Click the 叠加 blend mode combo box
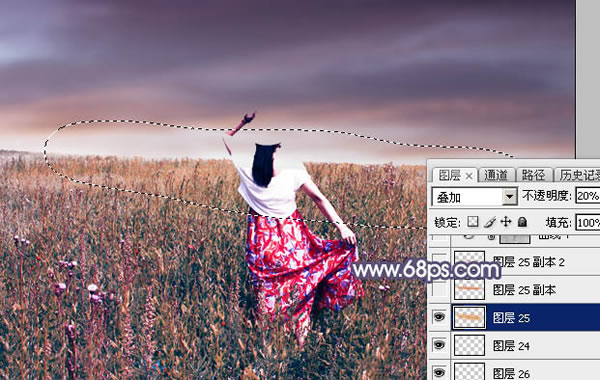Screen dimensions: 600x380 point(474,197)
